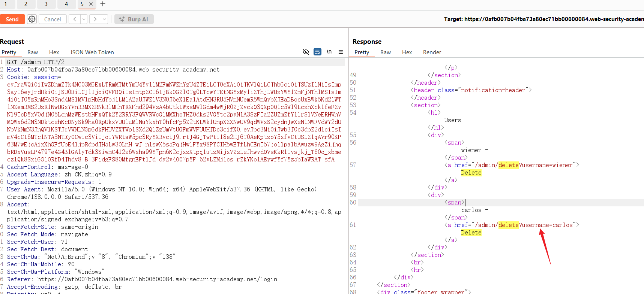This screenshot has height=294, width=644.
Task: Expand back history dropdown arrow
Action: point(84,19)
